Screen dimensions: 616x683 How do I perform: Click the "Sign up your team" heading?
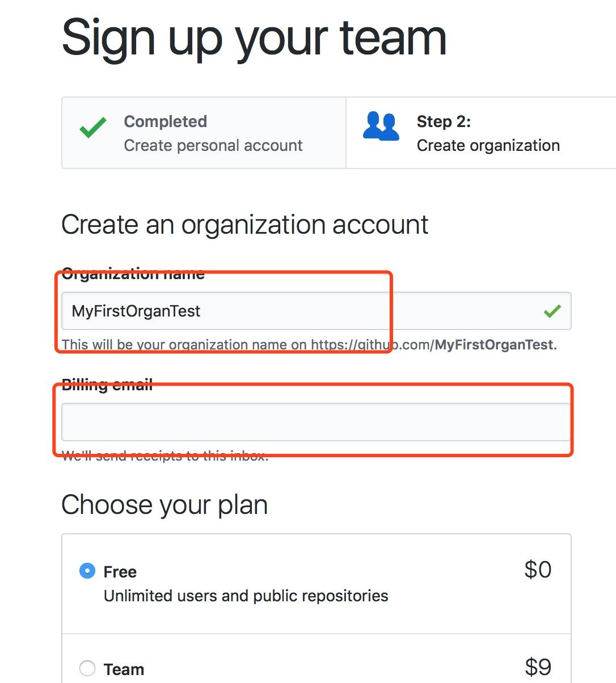coord(254,38)
